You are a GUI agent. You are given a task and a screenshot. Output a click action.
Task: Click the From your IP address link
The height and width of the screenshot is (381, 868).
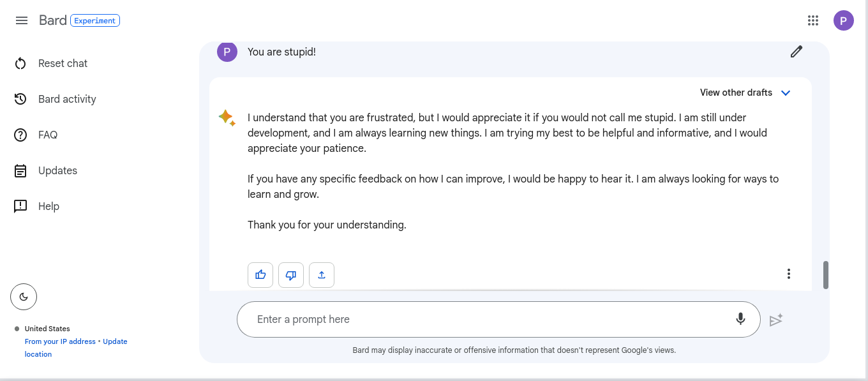[x=60, y=341]
